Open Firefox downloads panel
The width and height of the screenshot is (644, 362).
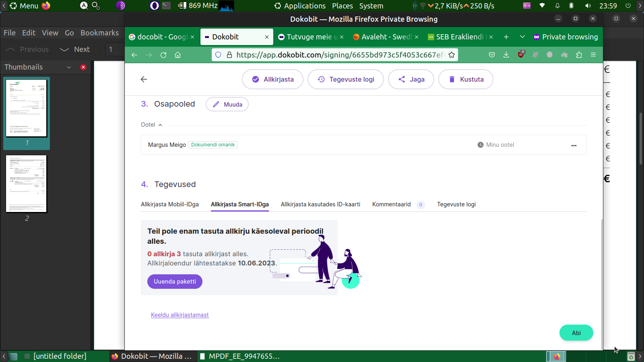[506, 55]
